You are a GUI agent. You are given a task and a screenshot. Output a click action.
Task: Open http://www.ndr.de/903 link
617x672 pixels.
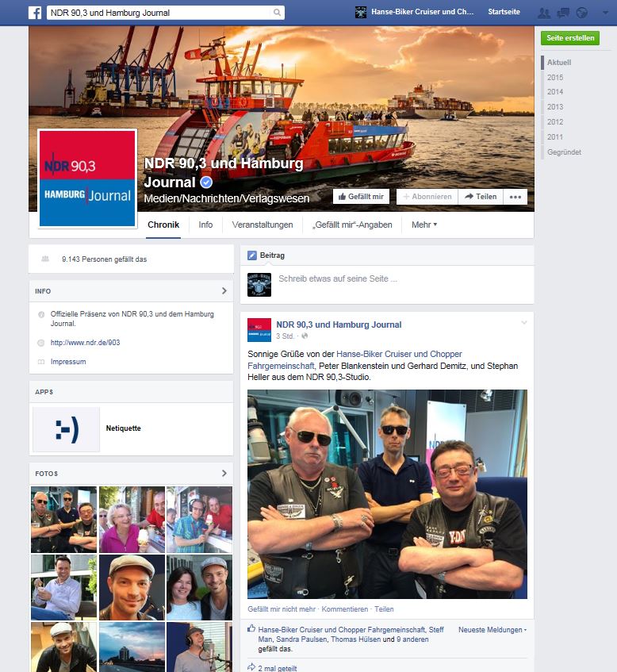[x=85, y=343]
